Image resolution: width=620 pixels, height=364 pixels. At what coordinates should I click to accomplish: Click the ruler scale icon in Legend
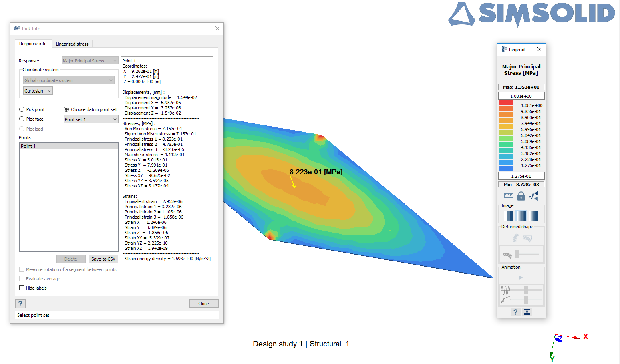point(508,196)
